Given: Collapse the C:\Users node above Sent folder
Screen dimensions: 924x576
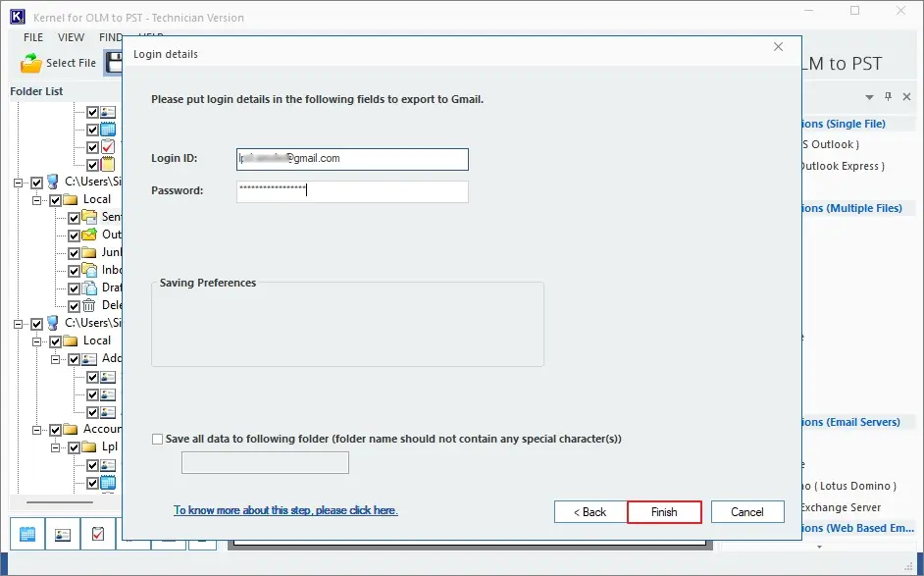Looking at the screenshot, I should [19, 183].
